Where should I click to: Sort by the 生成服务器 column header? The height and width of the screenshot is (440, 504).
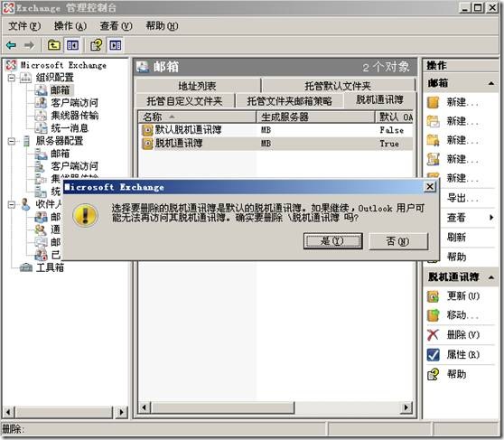pyautogui.click(x=315, y=117)
